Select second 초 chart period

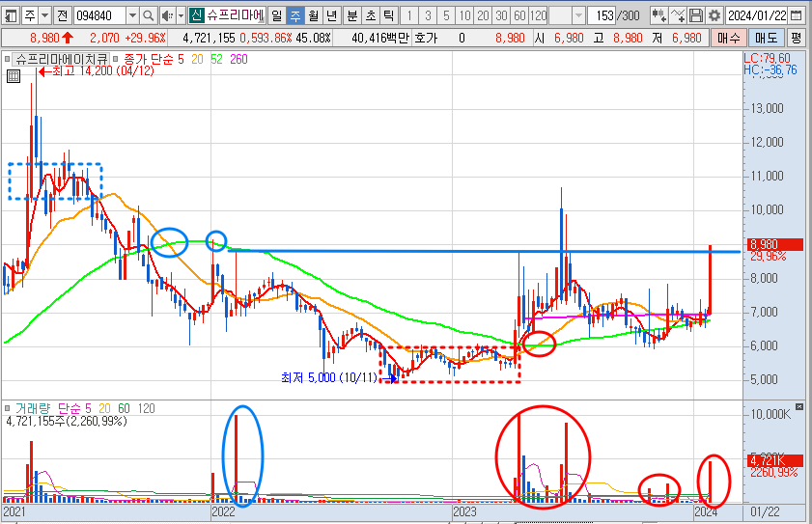pos(370,16)
